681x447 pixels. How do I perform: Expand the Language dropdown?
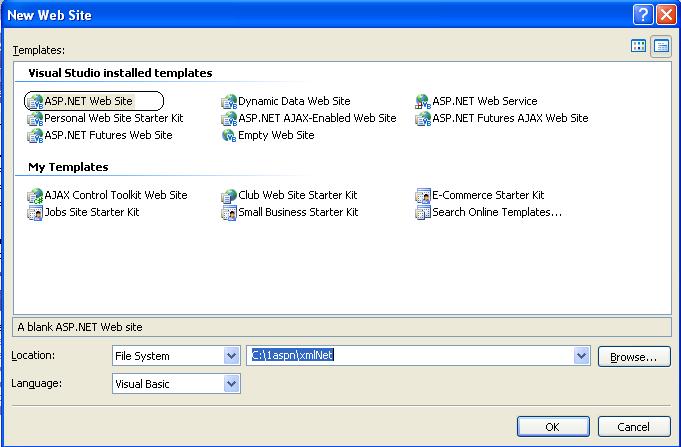[231, 384]
